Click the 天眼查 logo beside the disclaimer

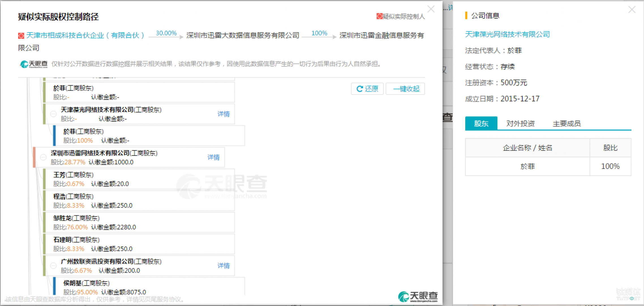click(x=33, y=64)
